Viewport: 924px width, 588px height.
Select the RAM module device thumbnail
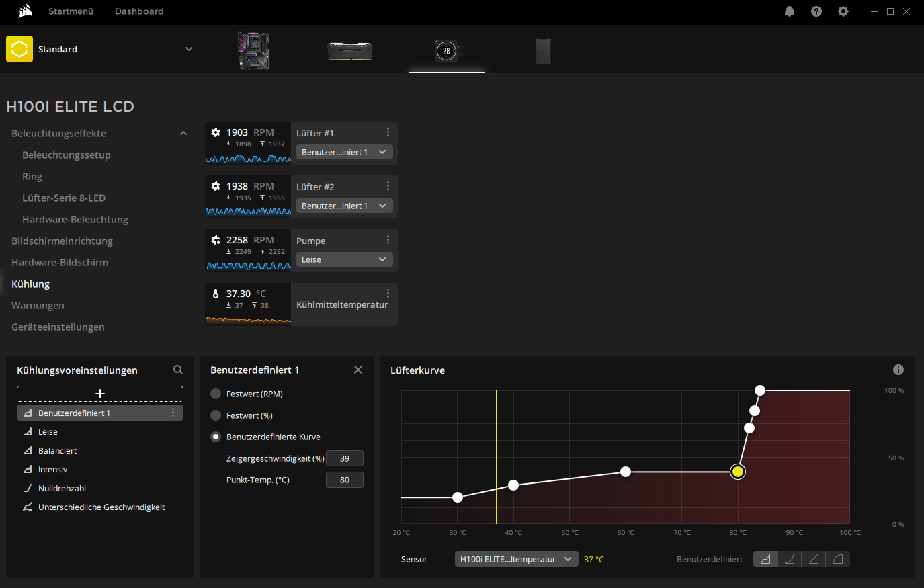tap(349, 51)
